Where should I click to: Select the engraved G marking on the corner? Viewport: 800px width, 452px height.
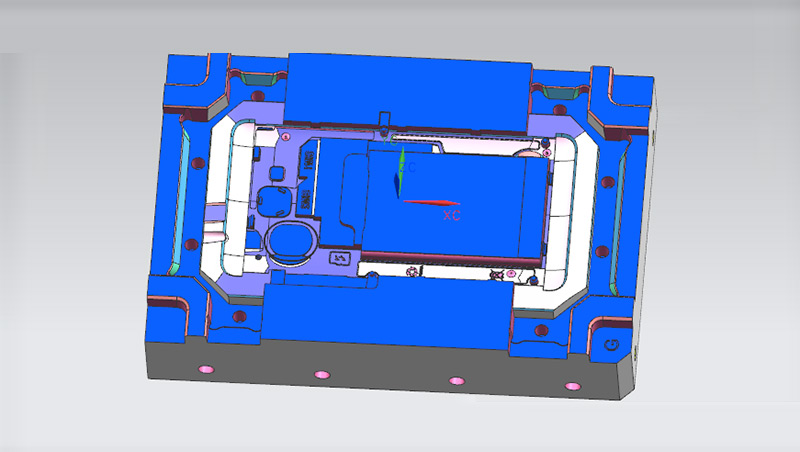pos(611,346)
